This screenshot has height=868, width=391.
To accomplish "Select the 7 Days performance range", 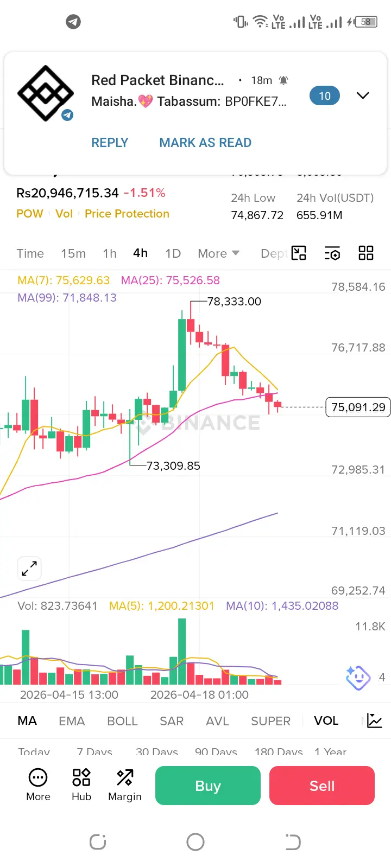I will pos(94,752).
